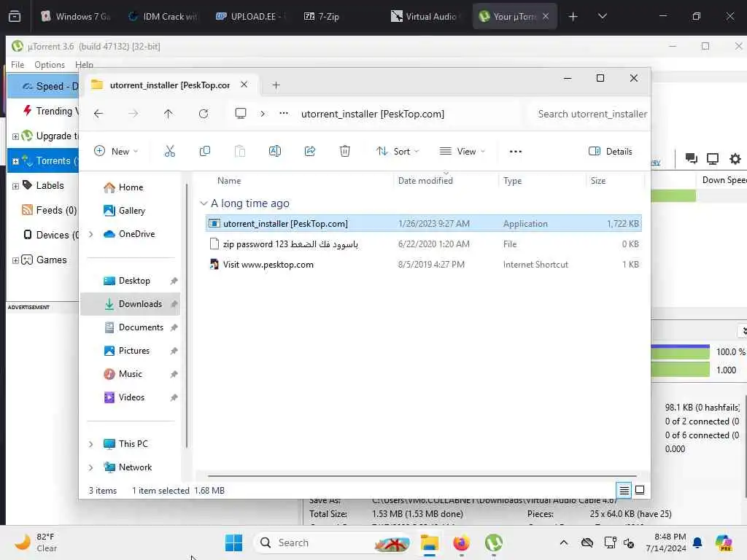Switch to large thumbnails view icon in status bar
Viewport: 747px width, 560px height.
[x=640, y=490]
